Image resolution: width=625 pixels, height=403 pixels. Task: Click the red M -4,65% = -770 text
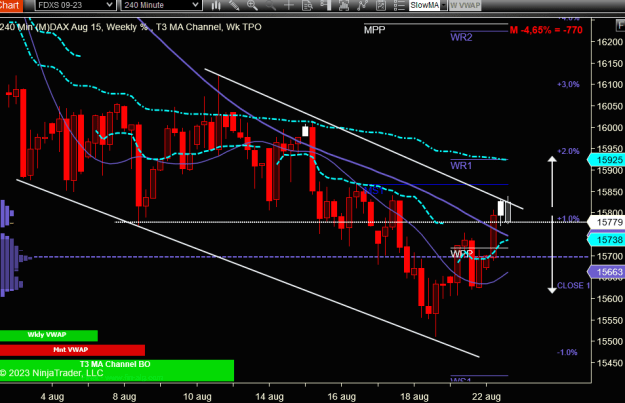[546, 30]
